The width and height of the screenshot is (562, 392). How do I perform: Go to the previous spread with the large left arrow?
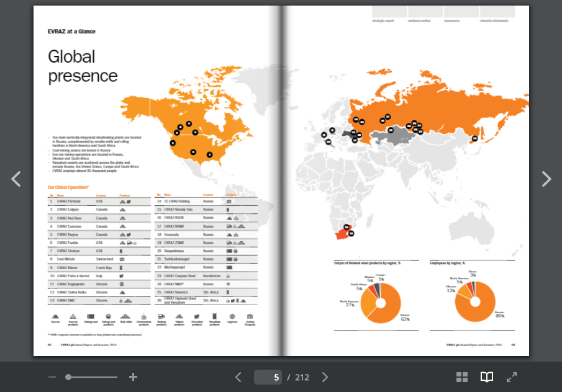tap(16, 179)
